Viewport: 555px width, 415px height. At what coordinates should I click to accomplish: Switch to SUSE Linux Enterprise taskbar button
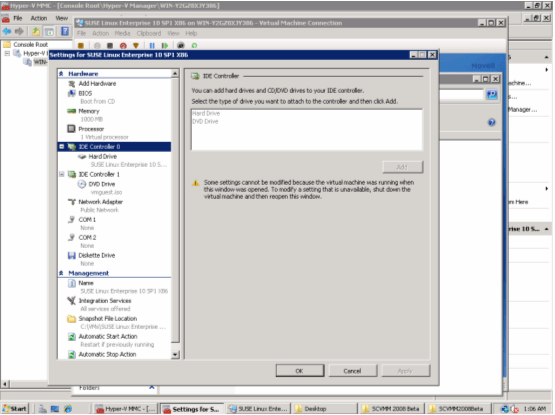(x=259, y=409)
